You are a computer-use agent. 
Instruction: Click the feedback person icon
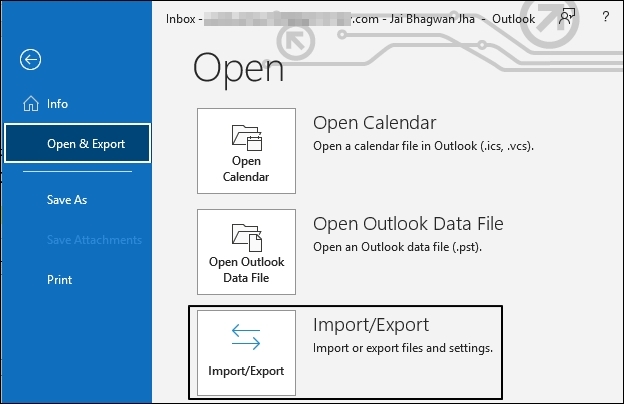click(567, 17)
